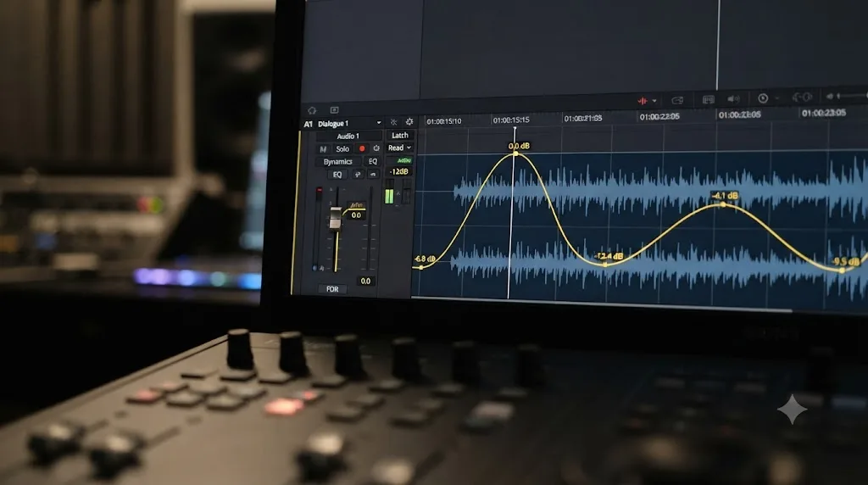Click the 01:00:23:05 ruler timecode

(x=824, y=113)
